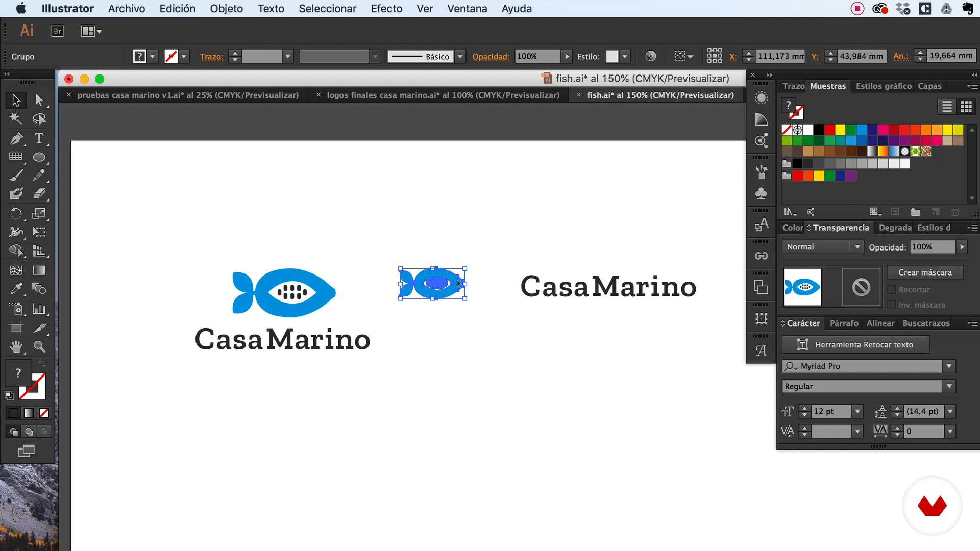Switch swatches to thumbnail grid view
The width and height of the screenshot is (980, 551).
click(x=966, y=106)
